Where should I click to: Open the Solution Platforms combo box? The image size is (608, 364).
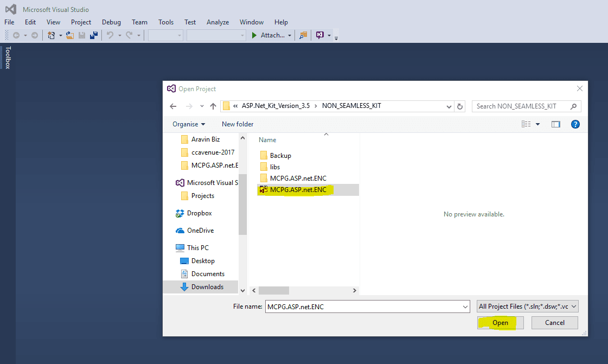pos(216,35)
